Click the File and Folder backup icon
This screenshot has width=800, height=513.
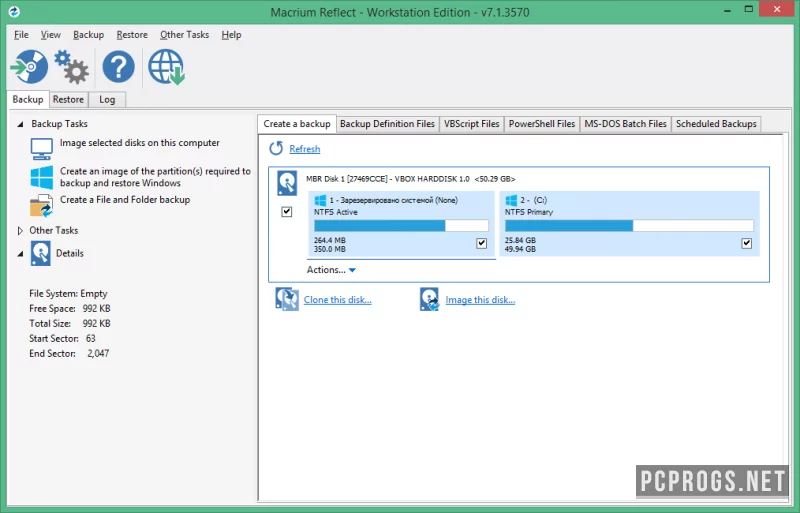[x=41, y=205]
